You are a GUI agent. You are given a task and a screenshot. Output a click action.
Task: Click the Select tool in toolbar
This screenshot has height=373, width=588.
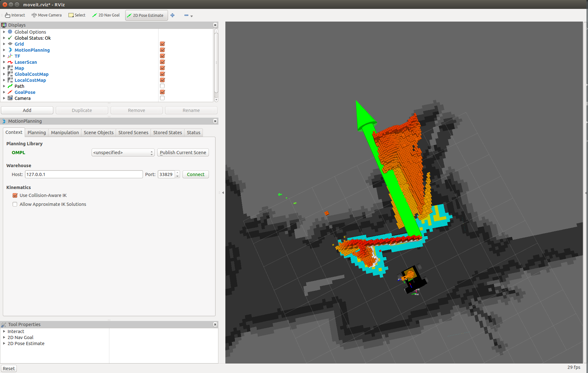pos(77,15)
